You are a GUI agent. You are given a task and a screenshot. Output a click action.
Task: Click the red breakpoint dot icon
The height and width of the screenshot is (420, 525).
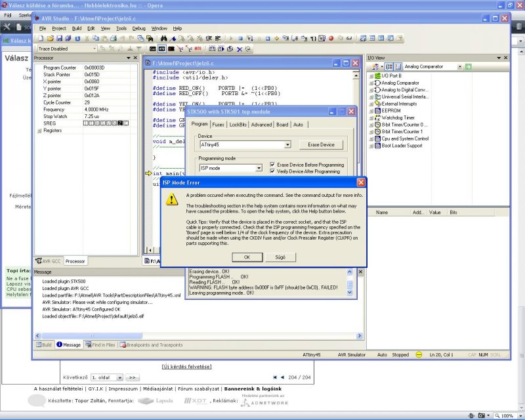click(331, 39)
